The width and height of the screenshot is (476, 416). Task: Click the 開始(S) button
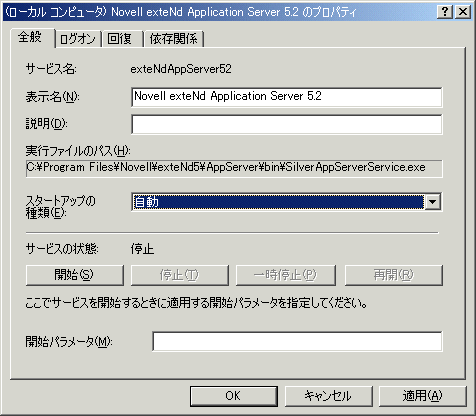(x=75, y=275)
